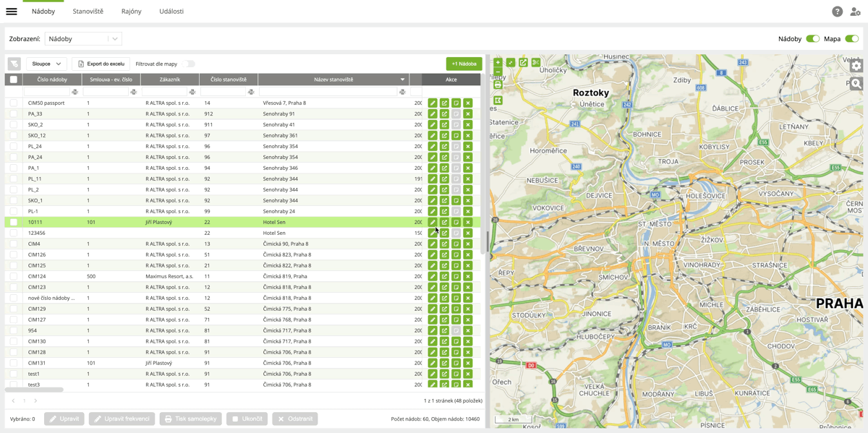Click the clear filters funnel icon
The width and height of the screenshot is (868, 433).
pyautogui.click(x=14, y=64)
